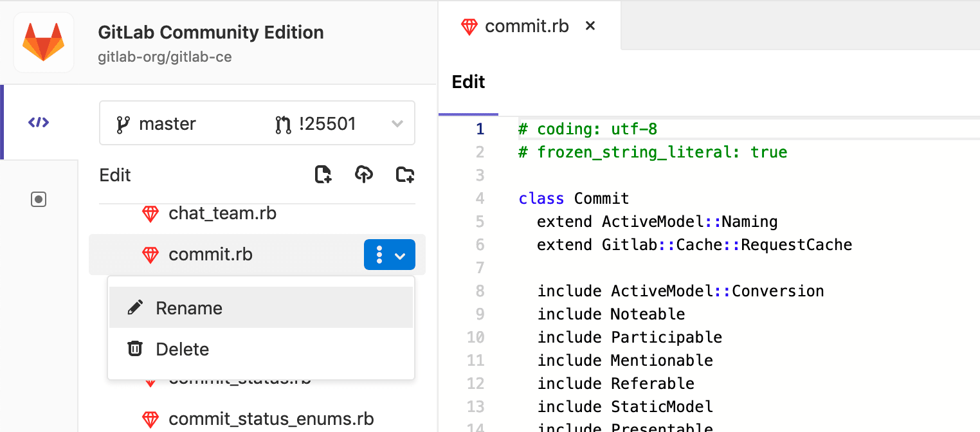
Task: Open the branch selector dropdown chevron
Action: click(397, 123)
